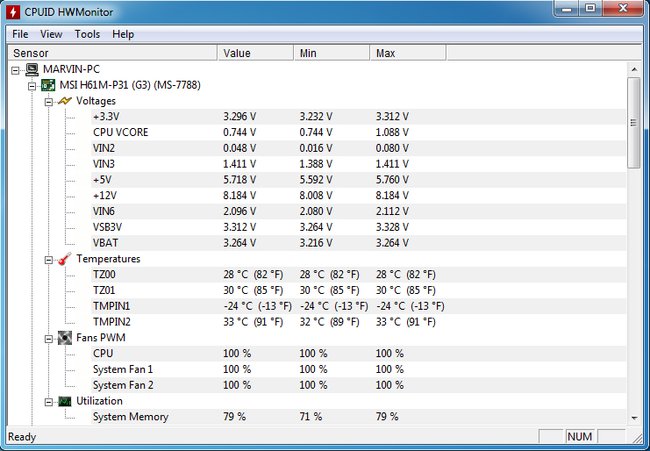Click the VIN2 max value 0.080 V

click(392, 148)
